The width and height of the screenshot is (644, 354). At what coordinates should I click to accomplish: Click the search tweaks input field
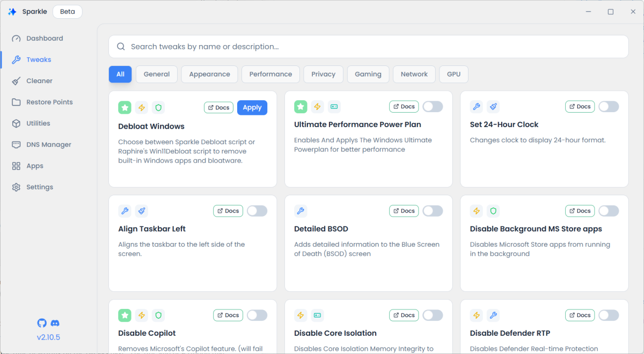[x=368, y=47]
